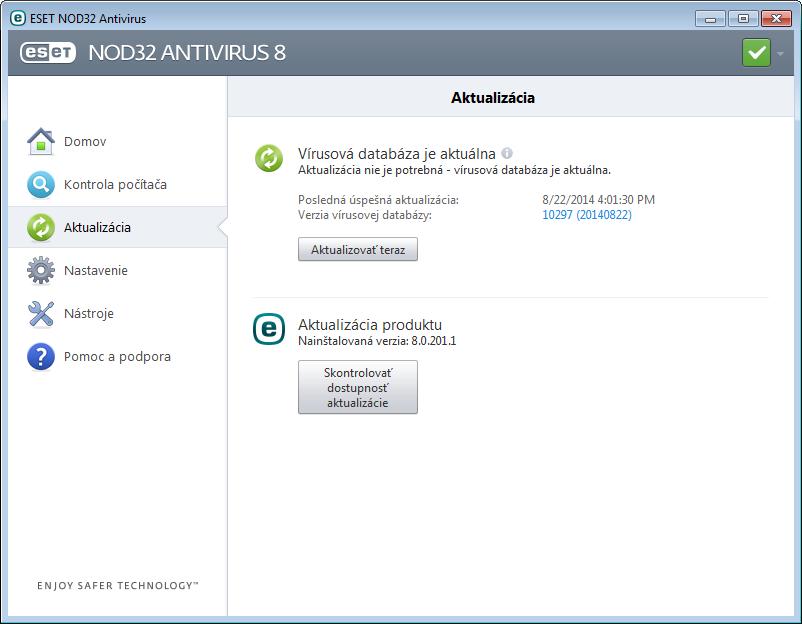Click the NOD32 ANTIVIRUS 8 header text
The width and height of the screenshot is (802, 624).
[187, 53]
